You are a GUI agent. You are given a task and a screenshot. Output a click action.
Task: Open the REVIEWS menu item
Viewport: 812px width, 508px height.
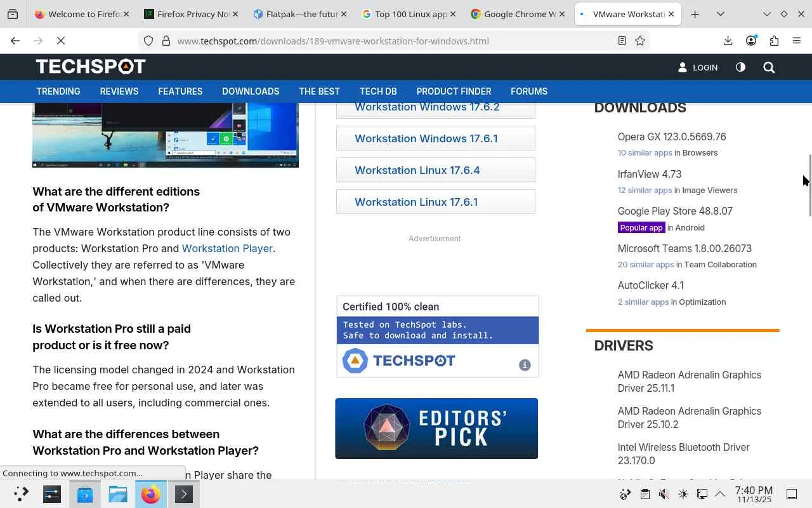pyautogui.click(x=119, y=91)
